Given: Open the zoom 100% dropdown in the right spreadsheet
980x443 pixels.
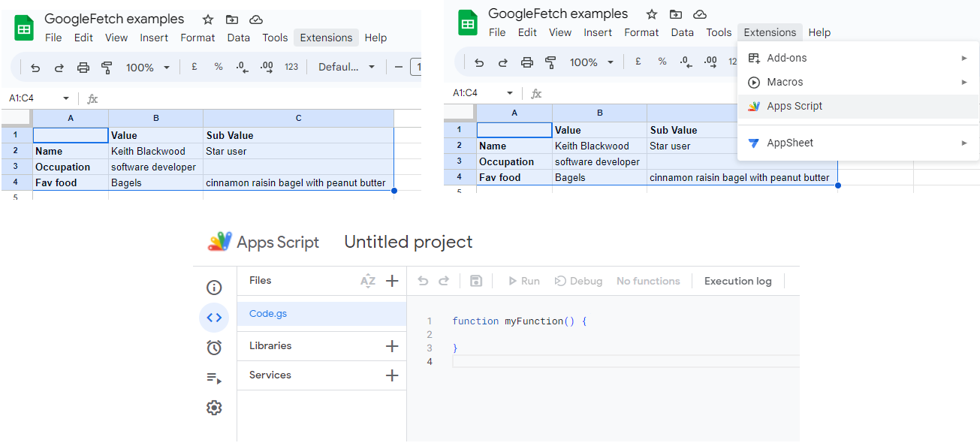Looking at the screenshot, I should tap(592, 62).
